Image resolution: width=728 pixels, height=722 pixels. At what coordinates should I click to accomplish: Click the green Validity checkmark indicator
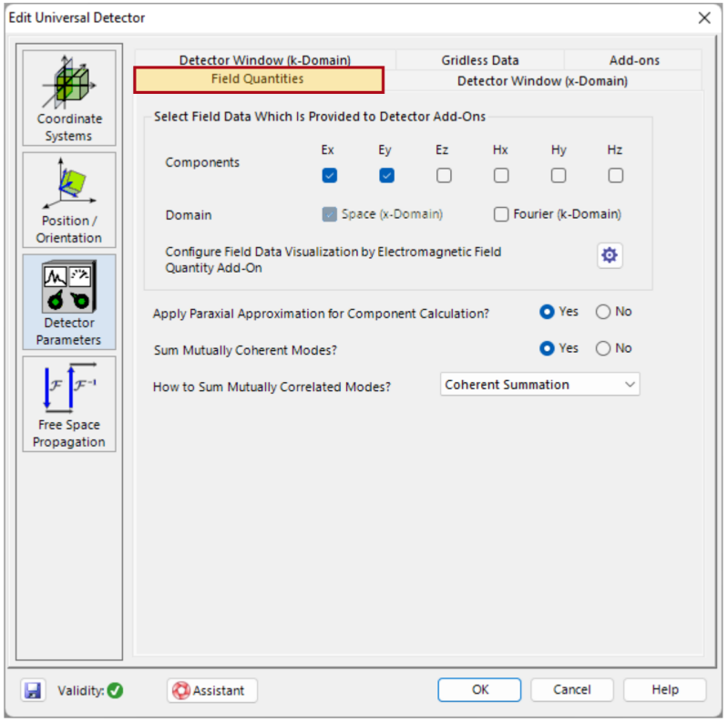115,690
